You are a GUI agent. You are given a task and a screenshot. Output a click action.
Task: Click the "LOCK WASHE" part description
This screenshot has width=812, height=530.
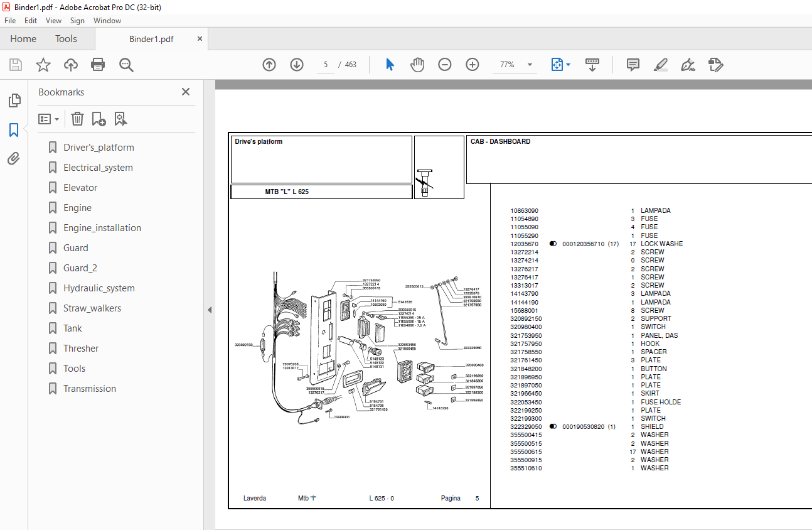[661, 244]
